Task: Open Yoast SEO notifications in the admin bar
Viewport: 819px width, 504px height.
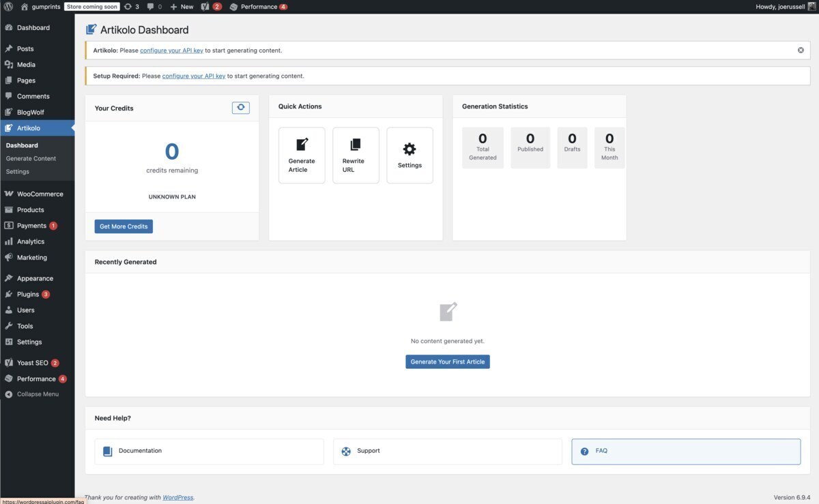Action: click(x=207, y=6)
